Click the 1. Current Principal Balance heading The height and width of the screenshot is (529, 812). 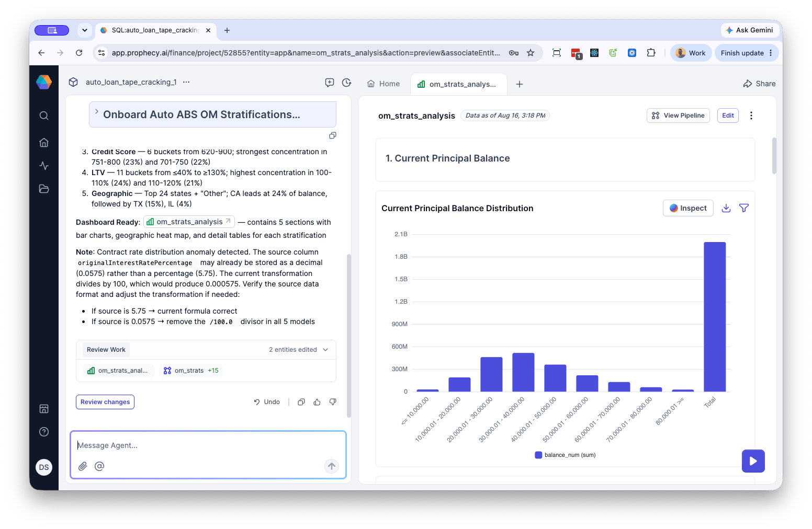tap(447, 158)
